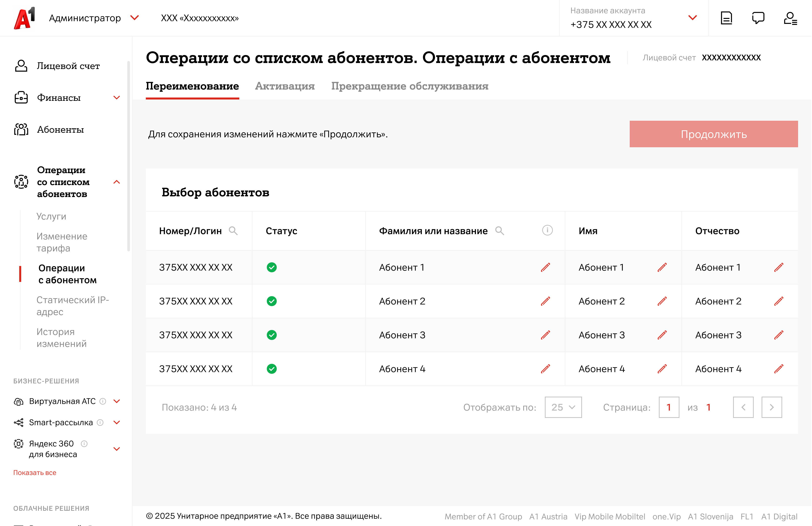812x526 pixels.
Task: Switch to Прекращение обслуживания tab
Action: pos(410,86)
